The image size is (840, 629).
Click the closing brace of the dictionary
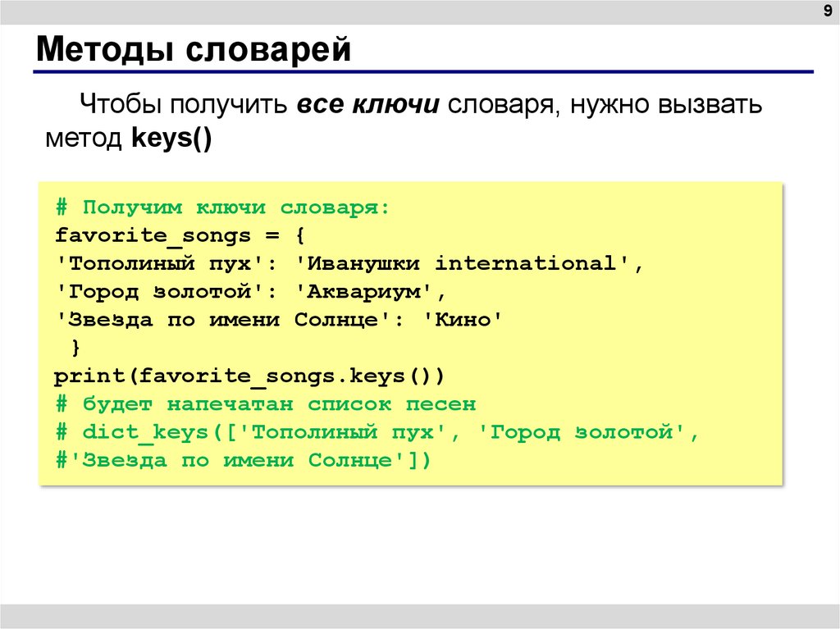coord(75,348)
